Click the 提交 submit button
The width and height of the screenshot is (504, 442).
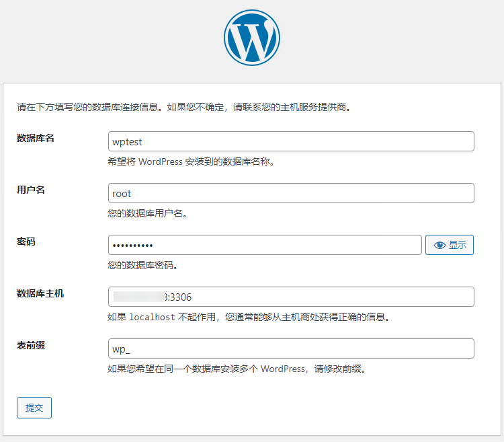(x=34, y=408)
